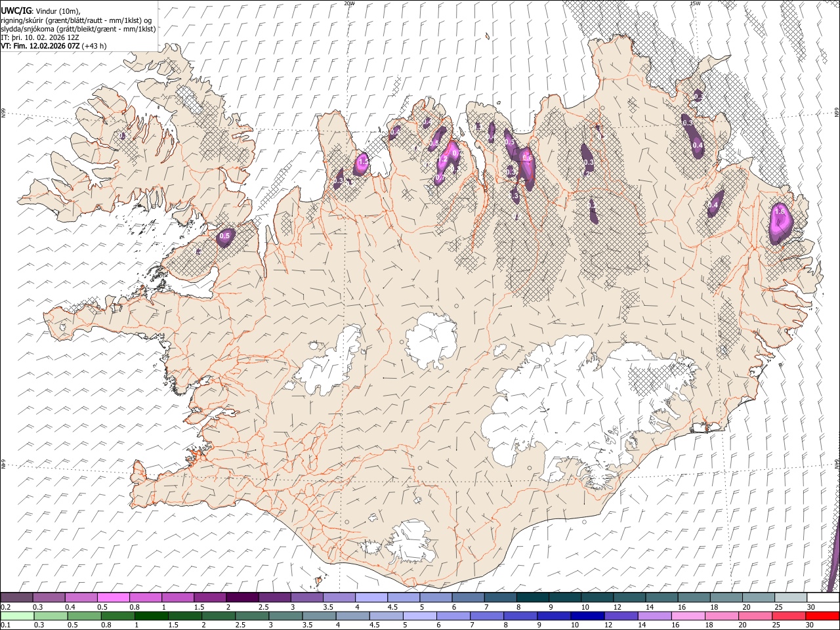Viewport: 840px width, 630px height.
Task: Click the darkest purple 2 snow legend swatch
Action: pyautogui.click(x=242, y=598)
